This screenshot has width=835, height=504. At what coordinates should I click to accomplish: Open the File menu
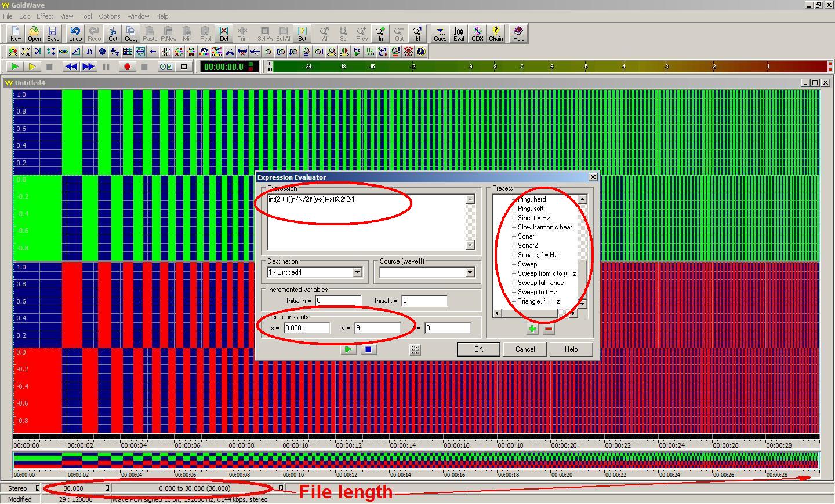pos(8,16)
